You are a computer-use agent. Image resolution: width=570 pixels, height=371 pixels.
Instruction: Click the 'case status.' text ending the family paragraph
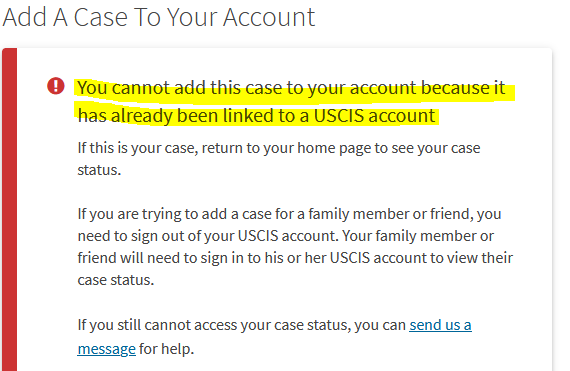pos(116,280)
